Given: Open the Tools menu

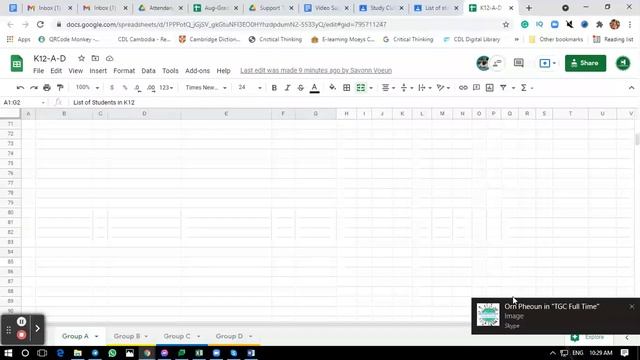Looking at the screenshot, I should (x=170, y=71).
